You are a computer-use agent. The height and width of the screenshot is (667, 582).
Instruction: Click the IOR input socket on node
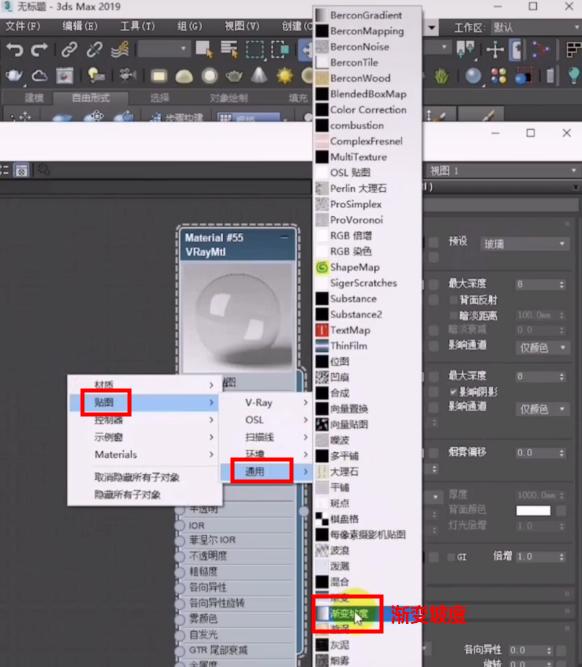point(180,525)
